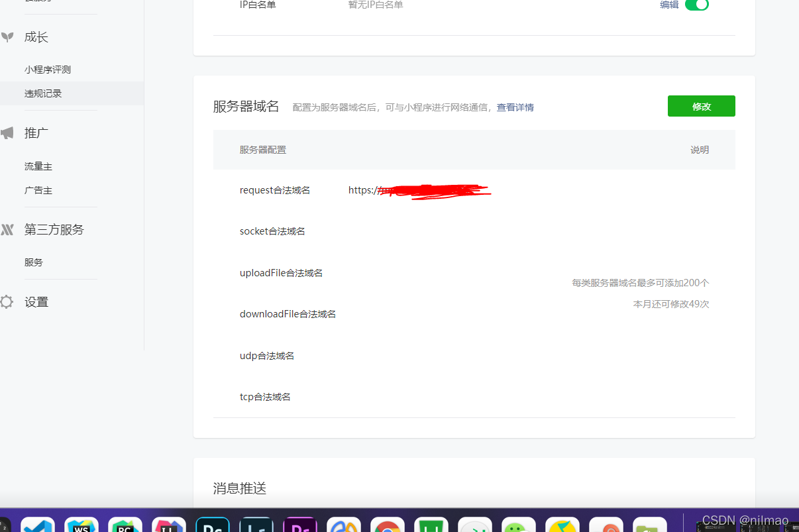799x532 pixels.
Task: Open the 查看详情 details link
Action: (515, 107)
